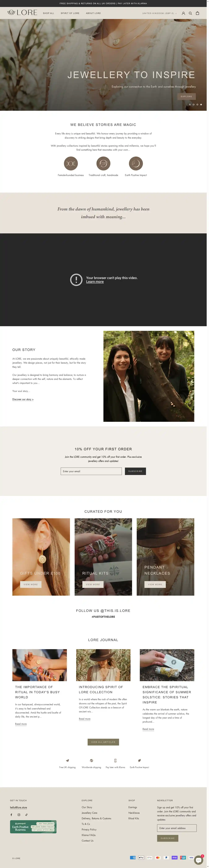Click the LORE logo in header
Image resolution: width=209 pixels, height=868 pixels.
tap(22, 13)
